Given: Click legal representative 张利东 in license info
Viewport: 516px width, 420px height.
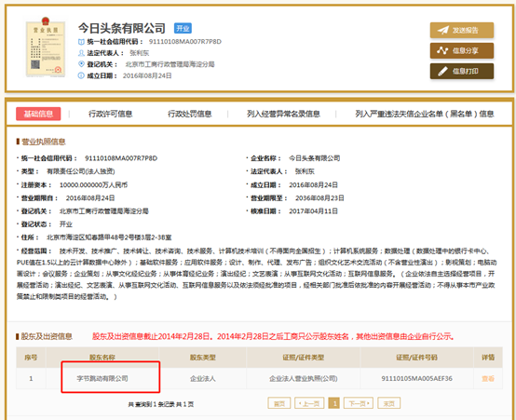Looking at the screenshot, I should [305, 171].
